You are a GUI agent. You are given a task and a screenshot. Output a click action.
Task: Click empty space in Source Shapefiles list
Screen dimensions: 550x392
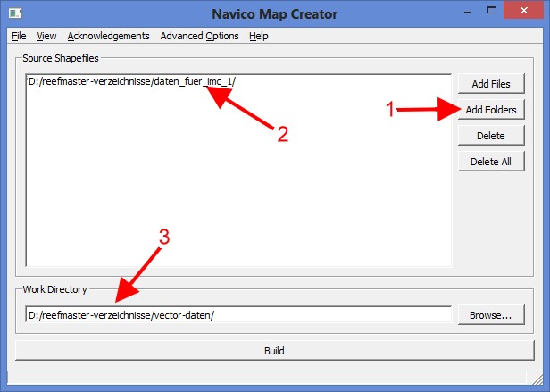coord(238,196)
